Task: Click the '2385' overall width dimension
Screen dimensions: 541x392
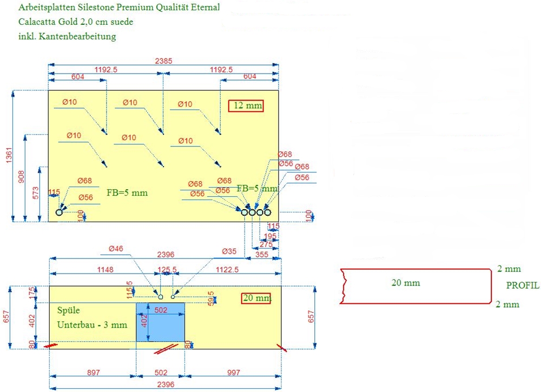Action: pos(163,61)
